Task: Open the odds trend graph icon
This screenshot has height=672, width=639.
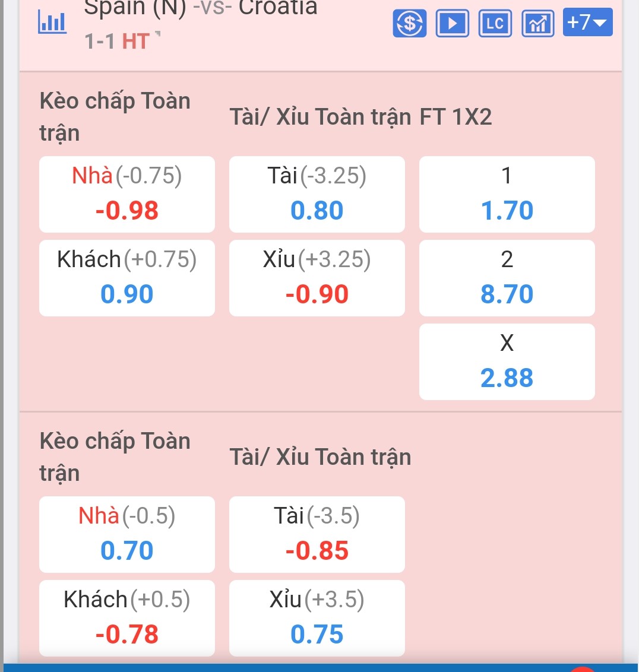Action: (x=538, y=23)
